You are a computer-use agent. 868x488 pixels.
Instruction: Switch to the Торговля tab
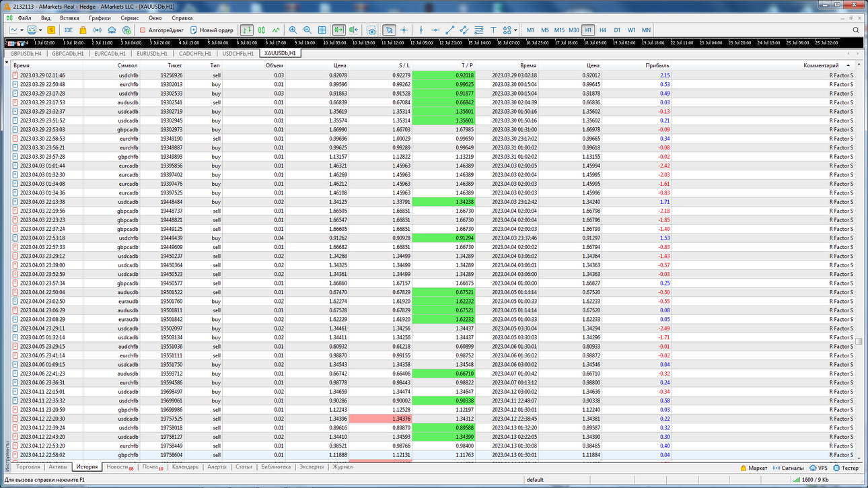28,466
